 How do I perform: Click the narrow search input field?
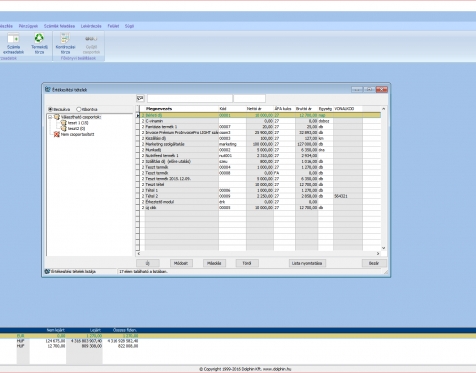[x=250, y=98]
